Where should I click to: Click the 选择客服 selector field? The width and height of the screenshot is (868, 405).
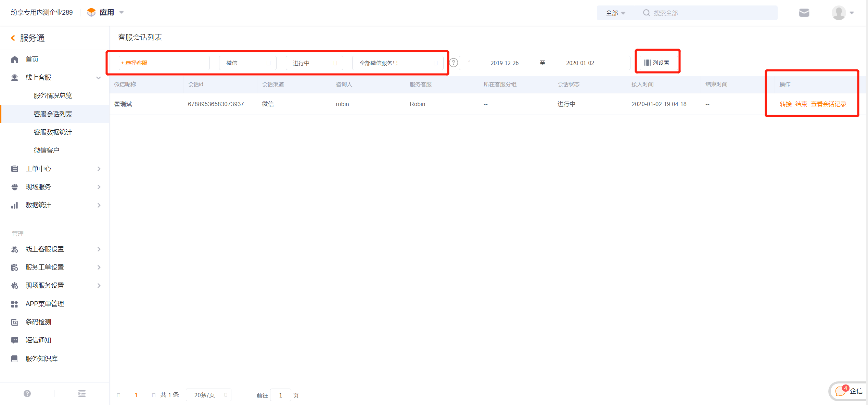coord(164,63)
